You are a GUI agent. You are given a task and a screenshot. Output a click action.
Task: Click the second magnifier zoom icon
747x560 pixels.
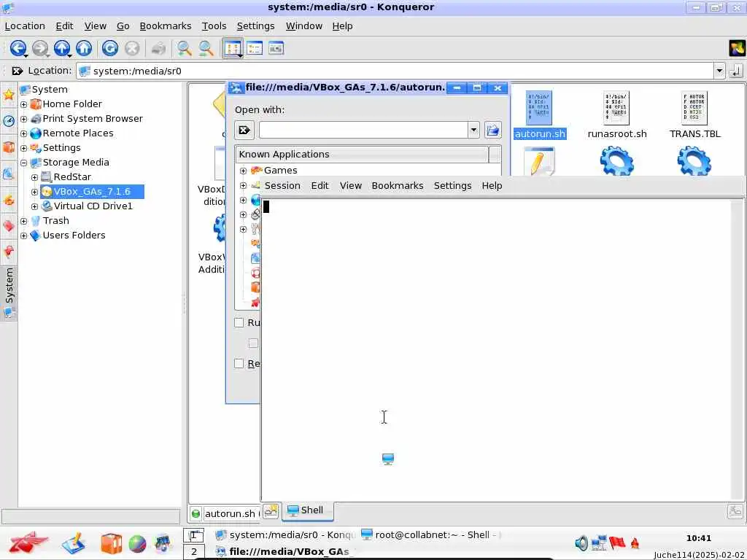point(206,48)
